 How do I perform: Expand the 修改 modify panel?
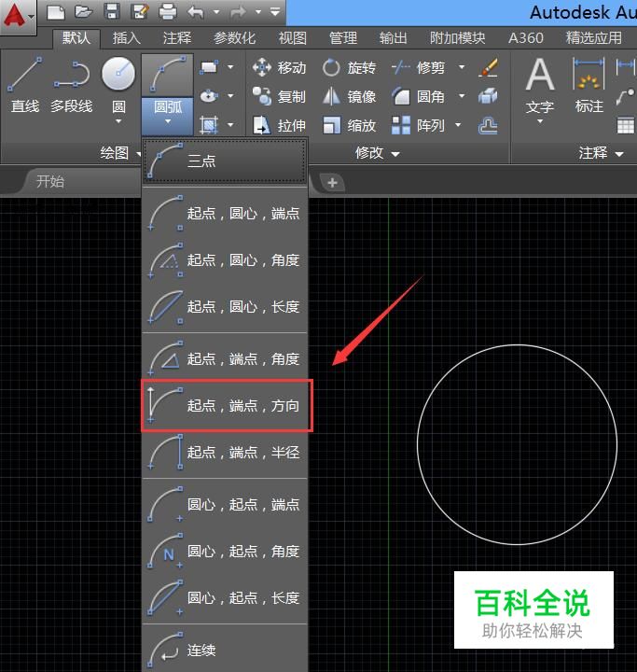coord(377,152)
